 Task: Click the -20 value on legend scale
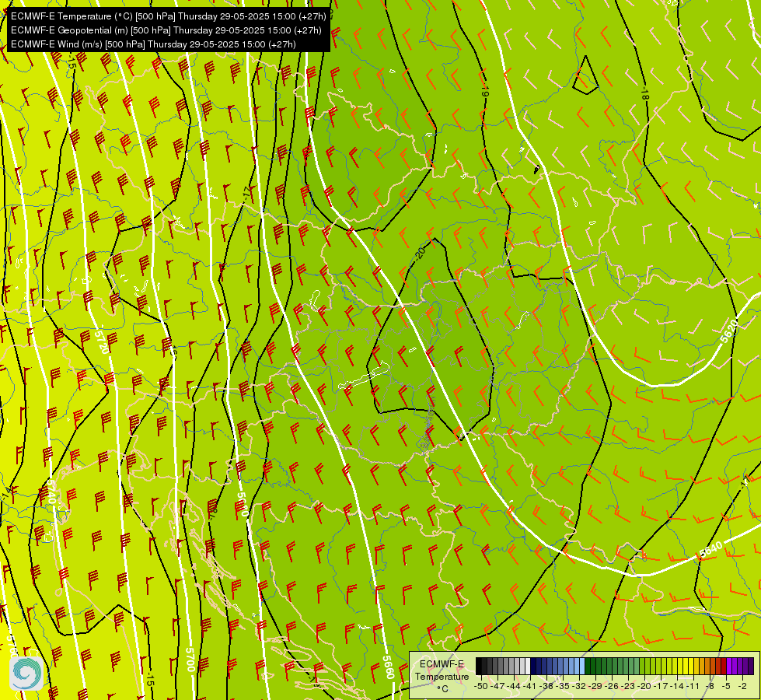tap(644, 686)
